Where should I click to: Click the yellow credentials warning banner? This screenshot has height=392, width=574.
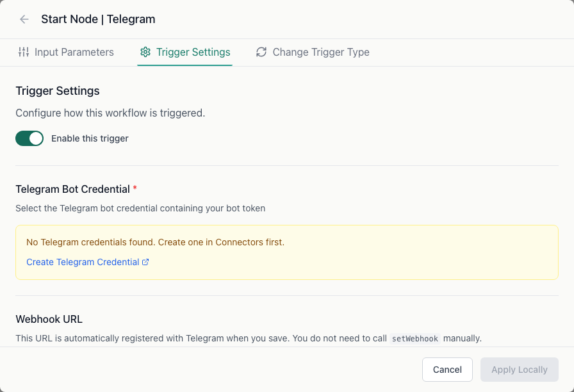286,252
